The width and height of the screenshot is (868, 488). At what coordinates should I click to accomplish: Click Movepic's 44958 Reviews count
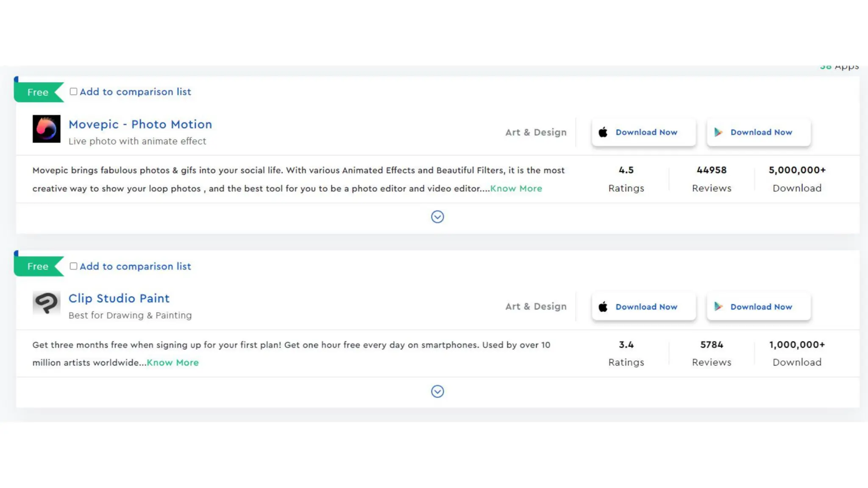[712, 170]
